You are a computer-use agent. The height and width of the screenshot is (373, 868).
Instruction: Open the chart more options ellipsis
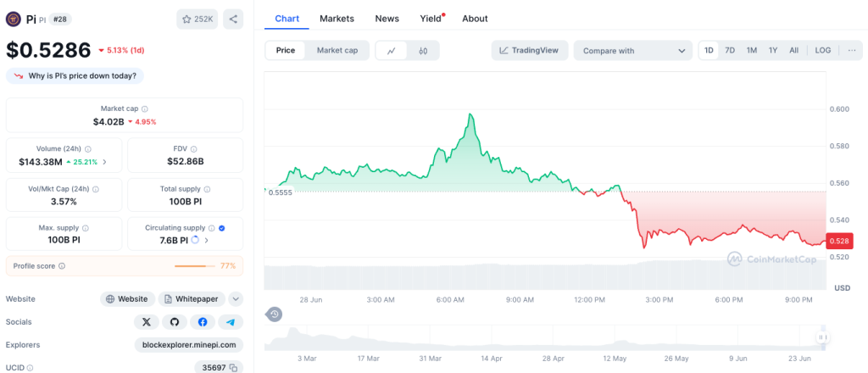[x=852, y=50]
